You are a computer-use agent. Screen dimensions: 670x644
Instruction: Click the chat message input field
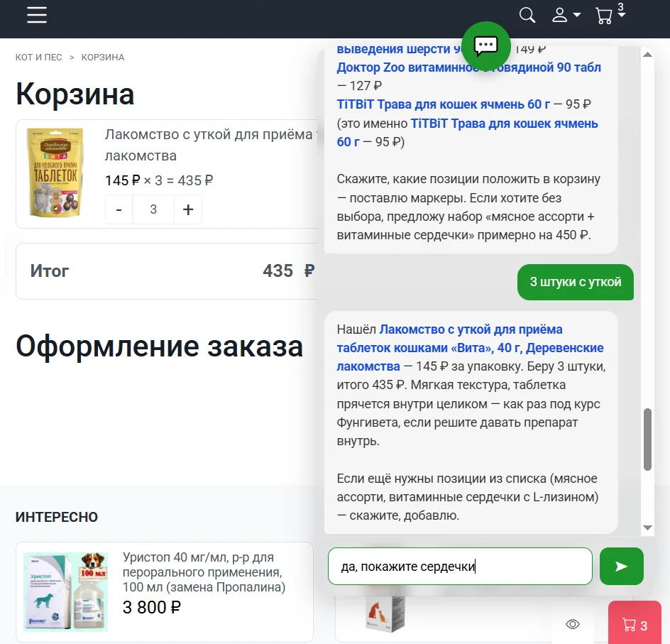[x=460, y=566]
